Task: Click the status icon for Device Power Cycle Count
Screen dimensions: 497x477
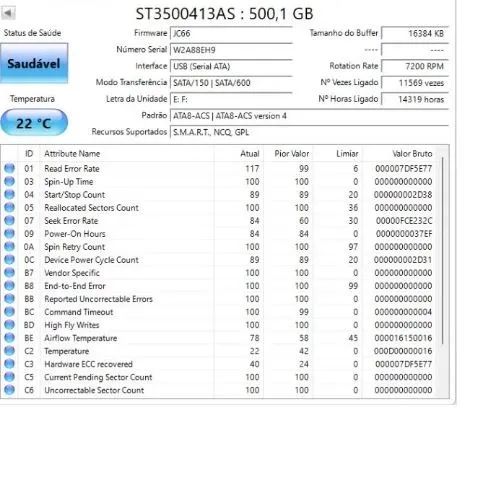Action: [9, 259]
